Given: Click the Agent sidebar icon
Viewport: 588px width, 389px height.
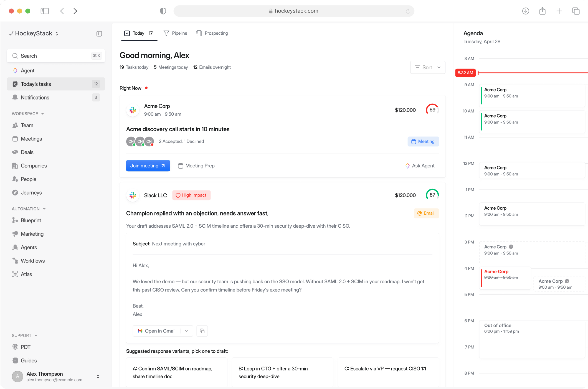Looking at the screenshot, I should pyautogui.click(x=15, y=71).
